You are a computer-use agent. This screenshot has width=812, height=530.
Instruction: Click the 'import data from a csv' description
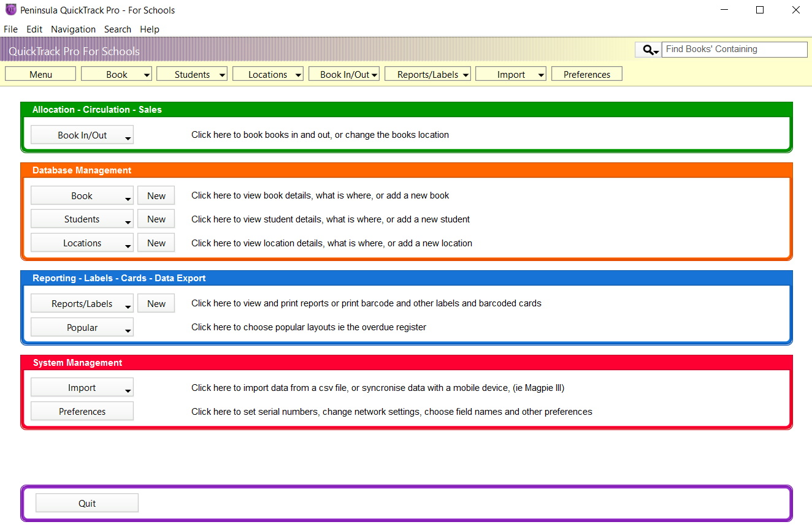point(378,388)
